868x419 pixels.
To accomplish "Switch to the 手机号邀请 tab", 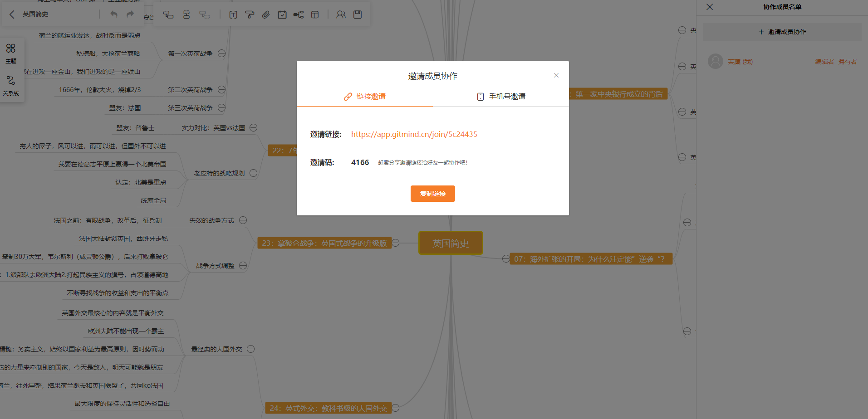I will coord(501,97).
